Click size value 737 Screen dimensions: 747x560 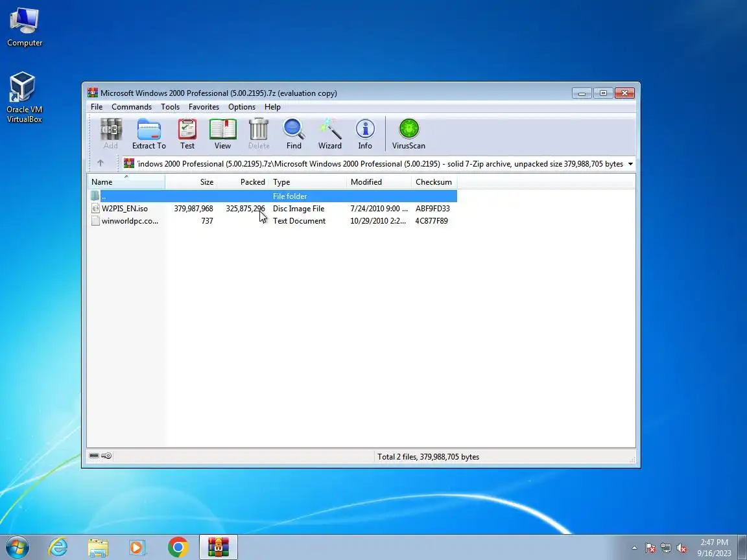click(207, 221)
